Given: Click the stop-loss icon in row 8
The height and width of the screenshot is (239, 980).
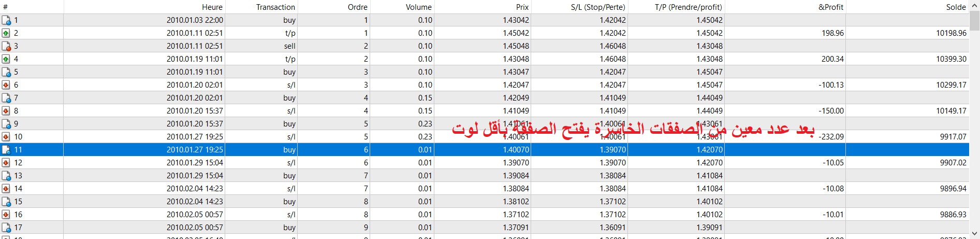Looking at the screenshot, I should pyautogui.click(x=6, y=111).
